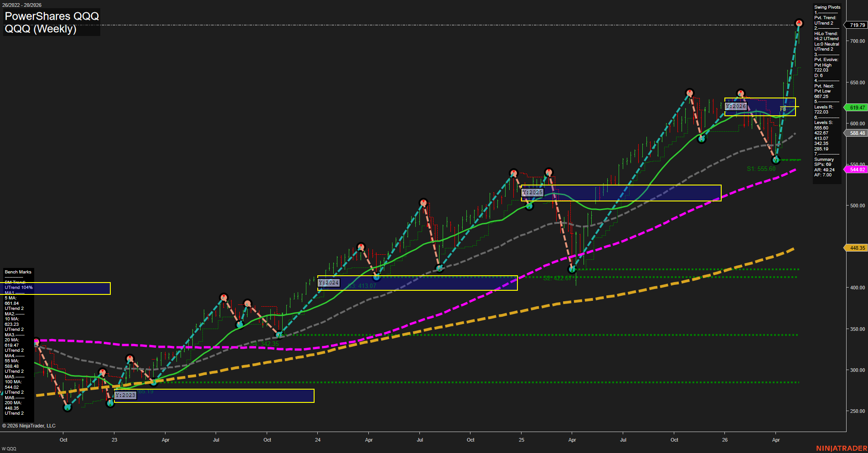Image resolution: width=868 pixels, height=453 pixels.
Task: Click the Hi:2 UTrend entry
Action: click(x=827, y=39)
